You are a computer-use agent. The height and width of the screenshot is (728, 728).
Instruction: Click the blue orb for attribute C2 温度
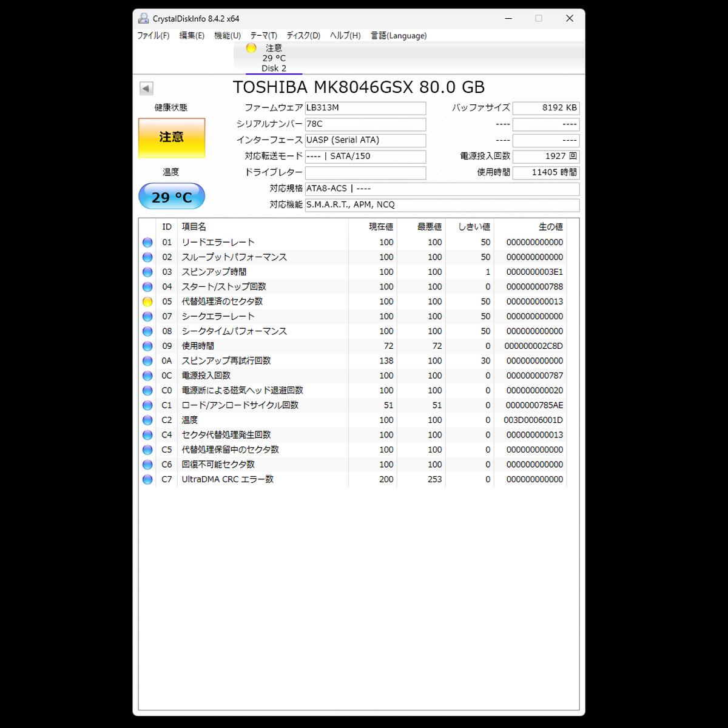click(x=147, y=420)
